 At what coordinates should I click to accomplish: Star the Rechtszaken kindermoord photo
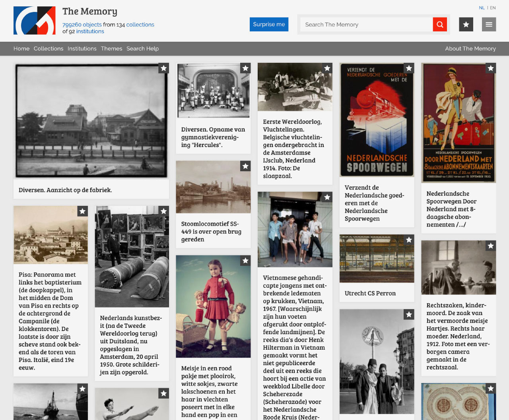tap(491, 246)
